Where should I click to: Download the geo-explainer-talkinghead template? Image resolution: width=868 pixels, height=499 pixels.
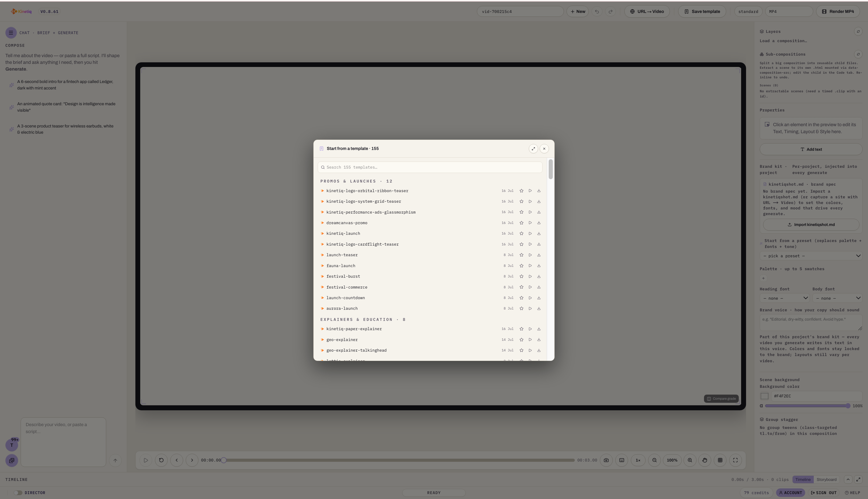click(539, 350)
